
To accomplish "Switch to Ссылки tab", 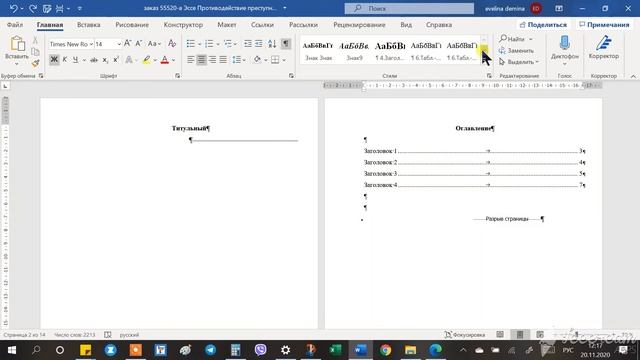I will click(262, 25).
